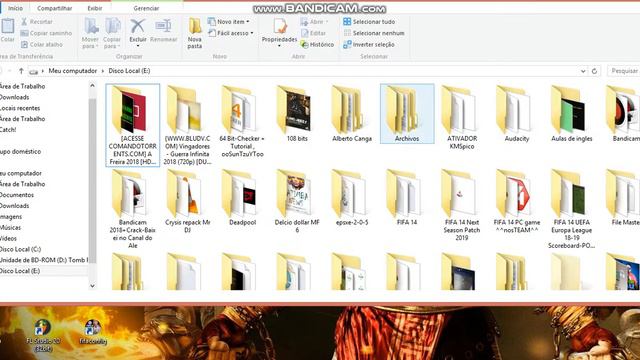This screenshot has width=640, height=360.
Task: Select Crysis repack Mr DJ folder
Action: pyautogui.click(x=188, y=201)
